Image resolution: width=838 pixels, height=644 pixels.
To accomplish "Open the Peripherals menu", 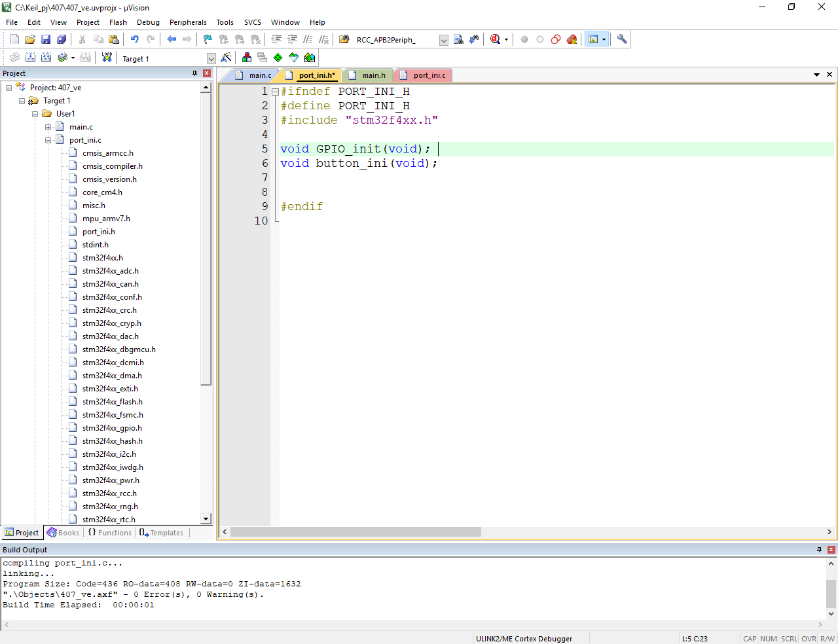I will pos(188,22).
